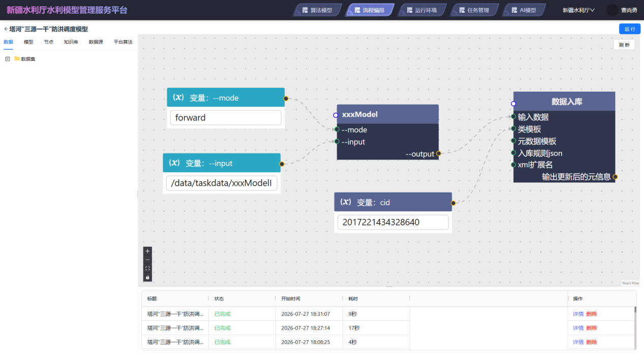Viewport: 644px width, 357px height.
Task: Switch to the 运行环境 navigation tab
Action: point(422,10)
